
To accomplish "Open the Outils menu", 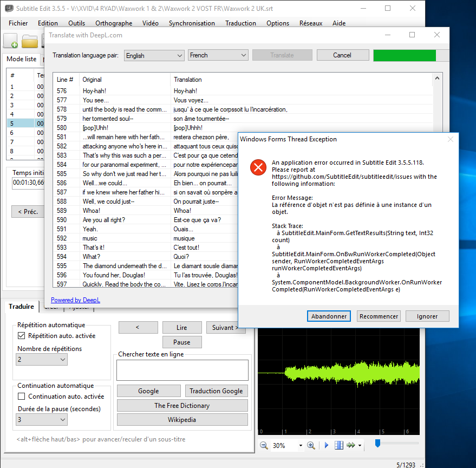I will pyautogui.click(x=76, y=23).
